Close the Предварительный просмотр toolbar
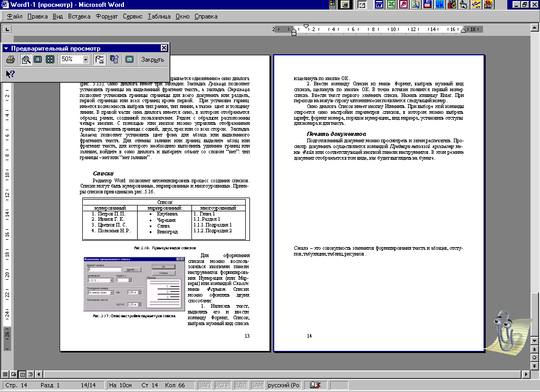 coord(165,48)
